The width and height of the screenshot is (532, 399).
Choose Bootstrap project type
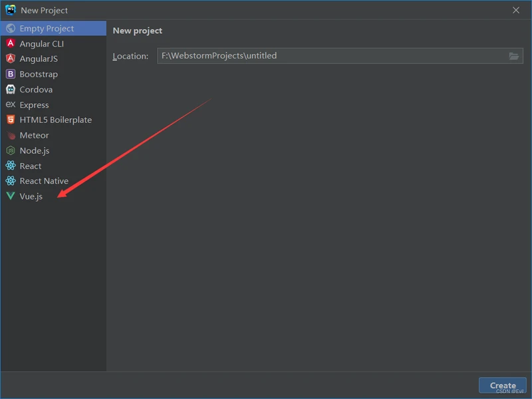[x=53, y=74]
